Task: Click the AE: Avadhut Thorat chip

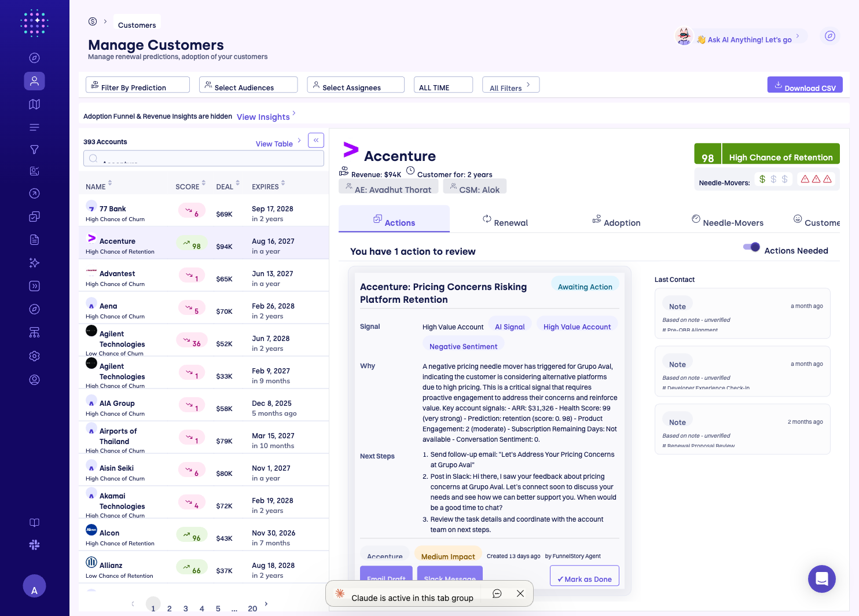Action: (x=388, y=186)
